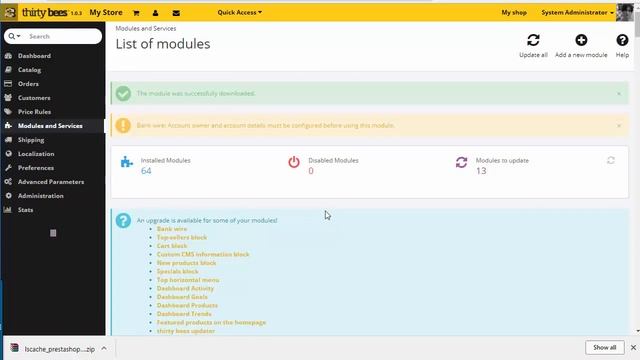The width and height of the screenshot is (640, 360).
Task: Click the Modules to update icon
Action: point(461,162)
